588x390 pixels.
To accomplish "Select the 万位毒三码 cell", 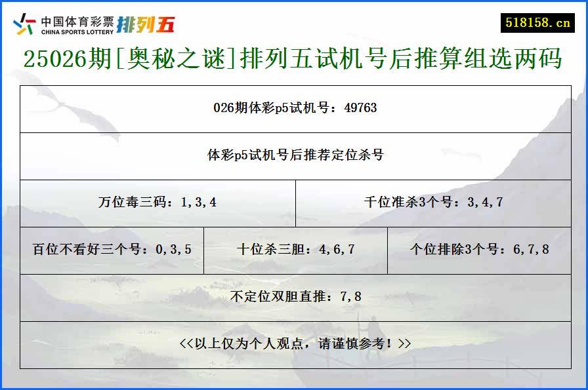I will click(x=157, y=203).
